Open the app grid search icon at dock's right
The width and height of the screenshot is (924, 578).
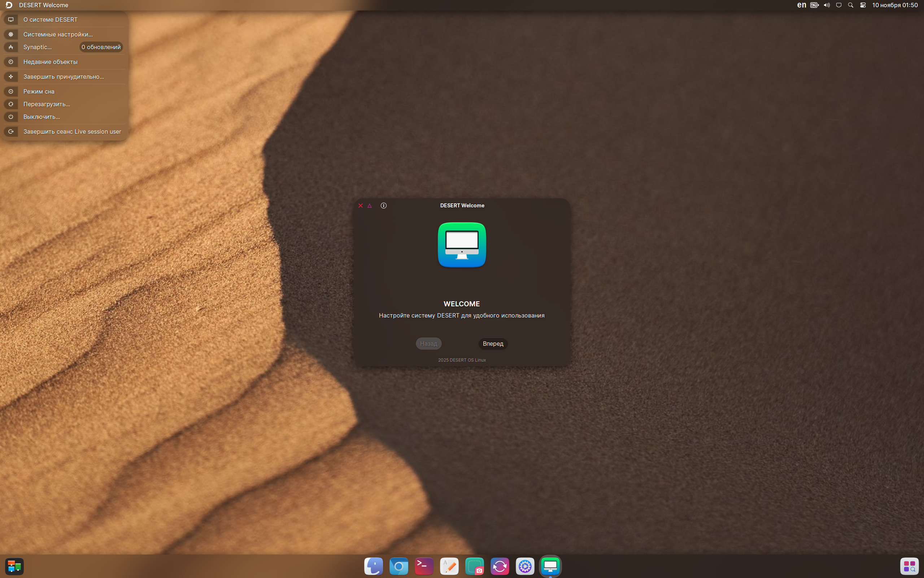tap(910, 566)
